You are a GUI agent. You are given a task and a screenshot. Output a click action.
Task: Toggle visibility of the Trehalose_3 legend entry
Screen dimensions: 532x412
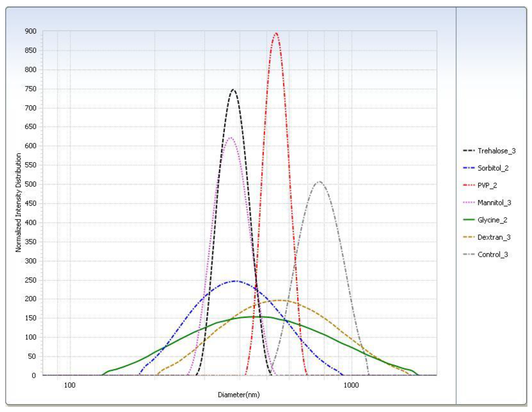click(x=492, y=150)
